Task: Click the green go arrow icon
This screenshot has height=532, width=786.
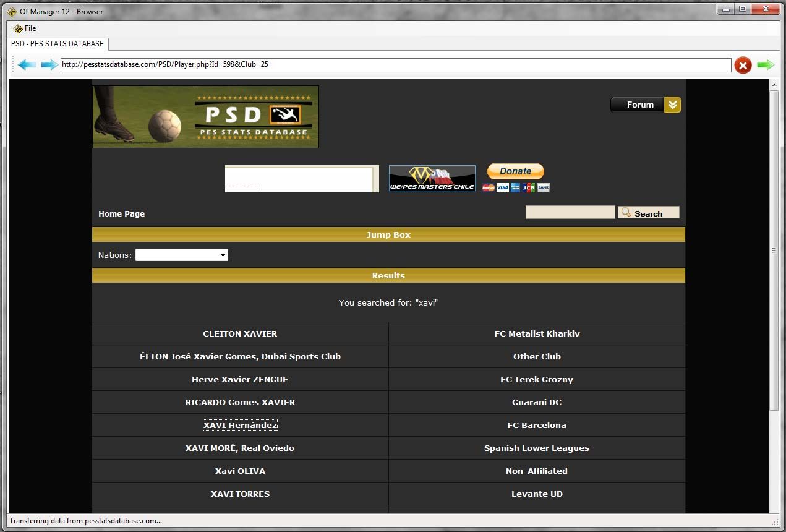Action: (766, 65)
